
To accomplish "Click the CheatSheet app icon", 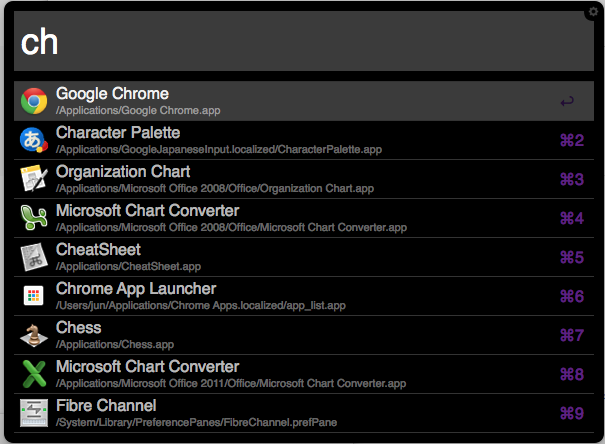I will pyautogui.click(x=34, y=257).
